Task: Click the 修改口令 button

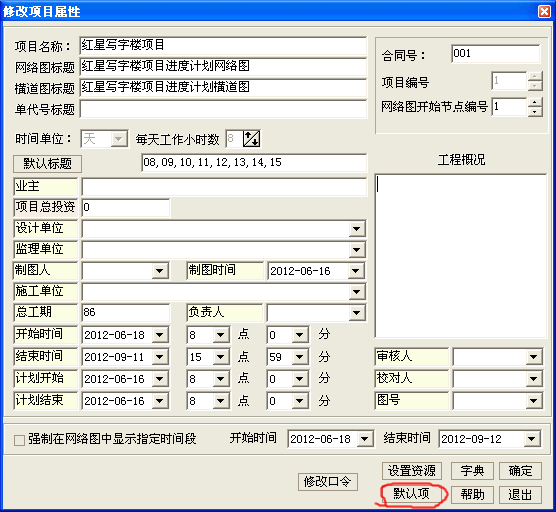Action: [328, 482]
